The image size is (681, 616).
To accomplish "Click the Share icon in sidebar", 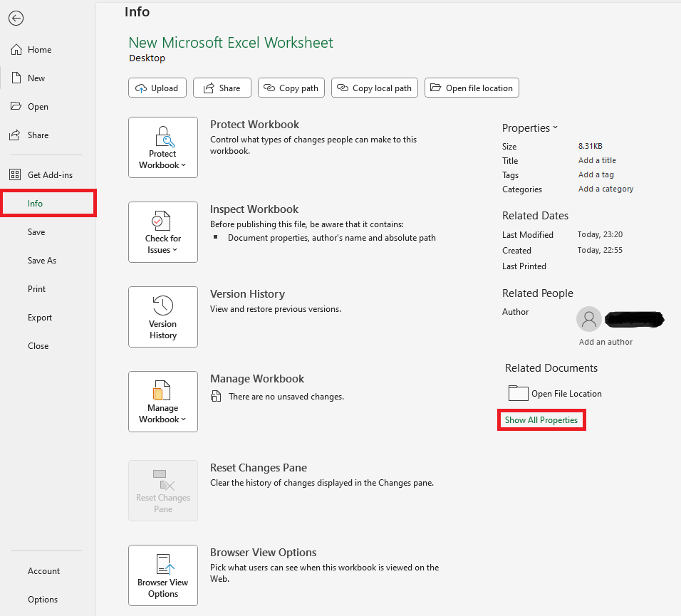I will pos(15,135).
